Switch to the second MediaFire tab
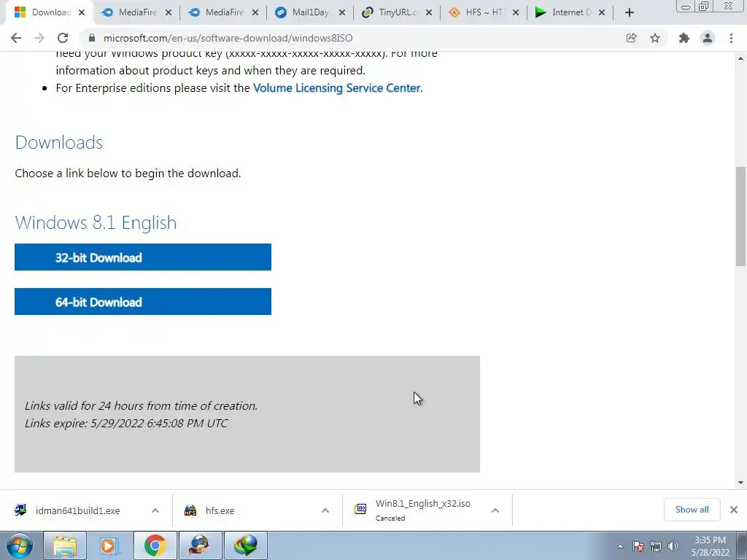 (223, 12)
